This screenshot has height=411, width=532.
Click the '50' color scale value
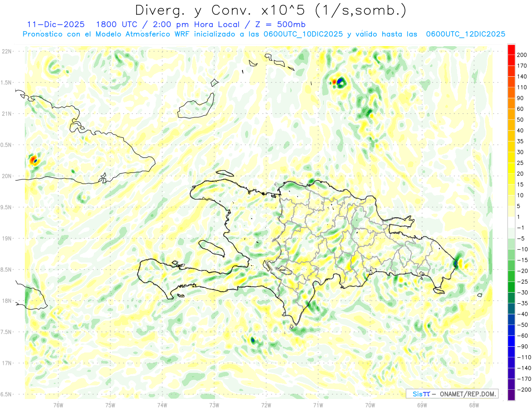pos(520,120)
